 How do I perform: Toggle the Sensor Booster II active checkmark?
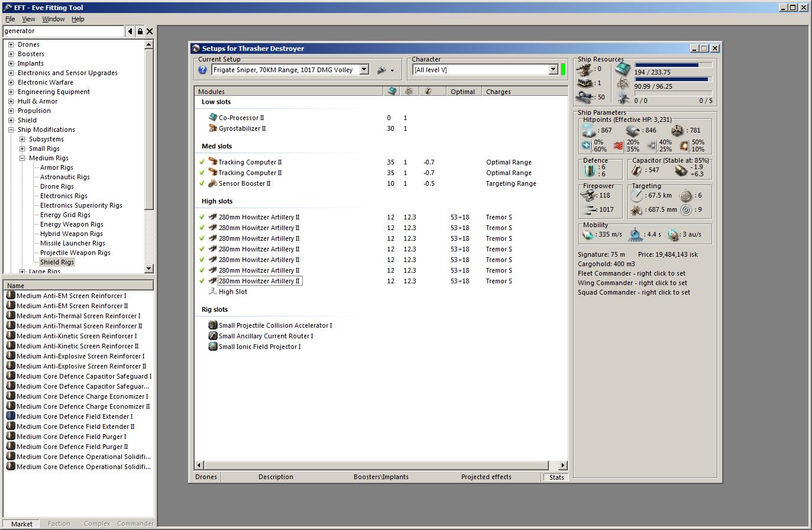[x=202, y=183]
